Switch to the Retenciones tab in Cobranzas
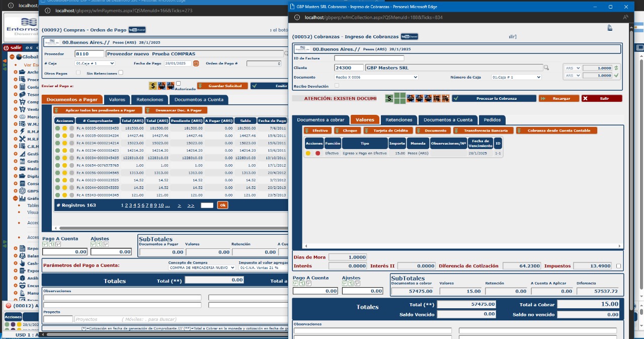 (x=398, y=120)
